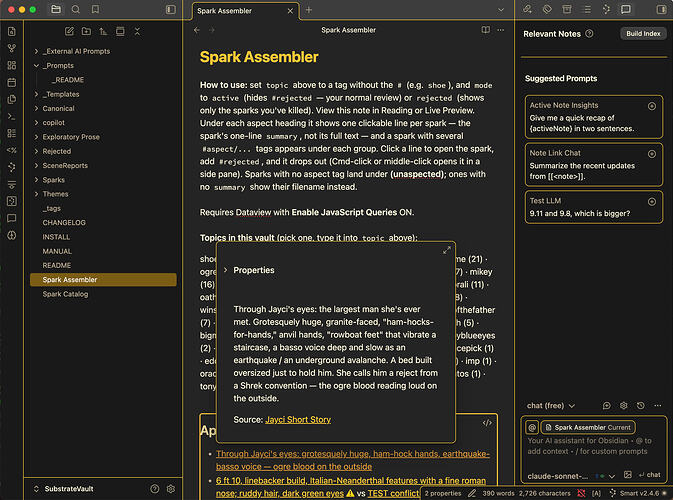Toggle reading view book icon
673x500 pixels.
[x=485, y=30]
